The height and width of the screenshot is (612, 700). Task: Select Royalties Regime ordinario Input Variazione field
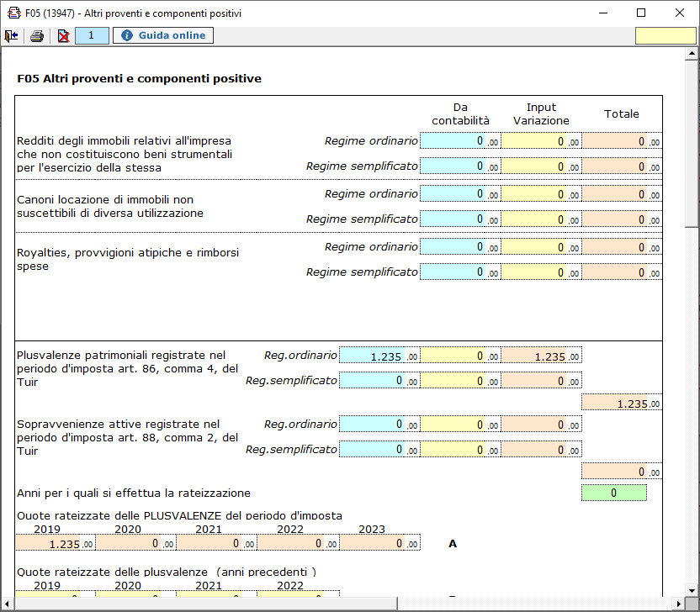click(x=541, y=247)
